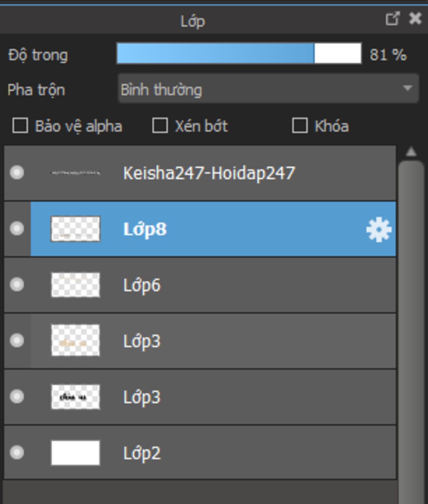This screenshot has height=504, width=428.
Task: Open Lớp8 layer settings gear
Action: click(379, 230)
